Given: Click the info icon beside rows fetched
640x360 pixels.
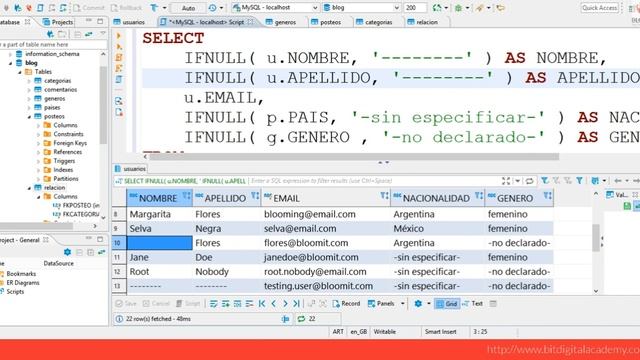Looking at the screenshot, I should (x=119, y=319).
